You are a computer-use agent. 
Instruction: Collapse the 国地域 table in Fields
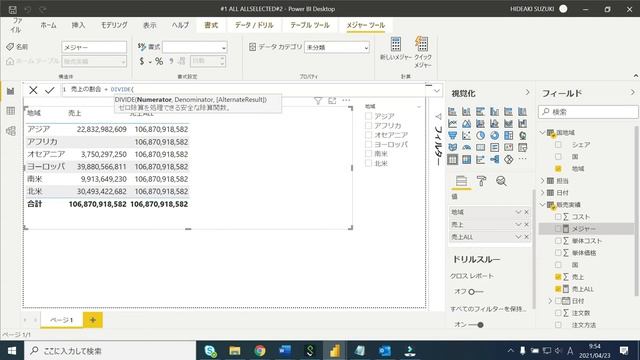pos(543,133)
